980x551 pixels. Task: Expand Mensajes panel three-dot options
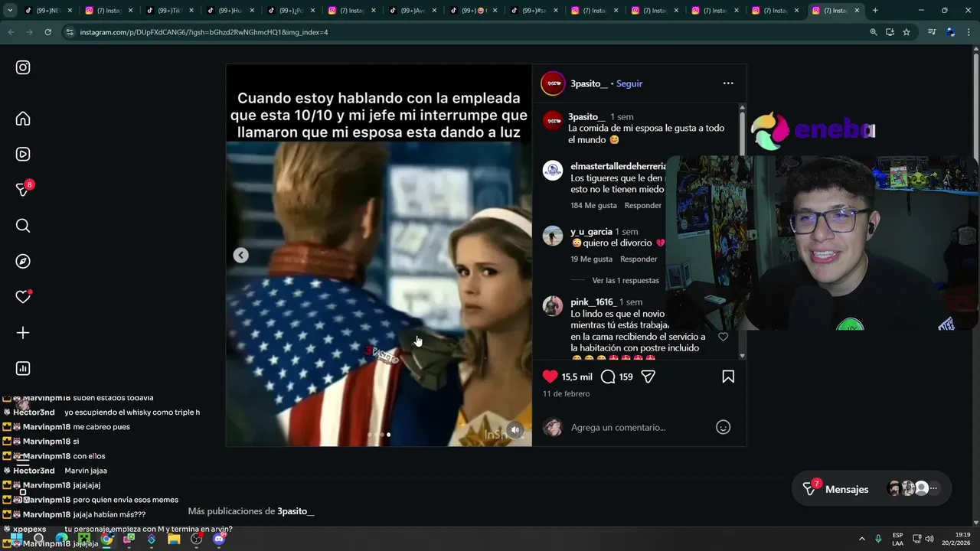tap(933, 488)
